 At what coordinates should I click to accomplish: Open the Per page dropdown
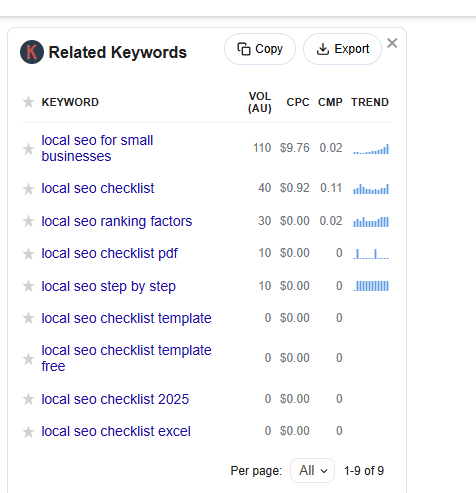(312, 470)
